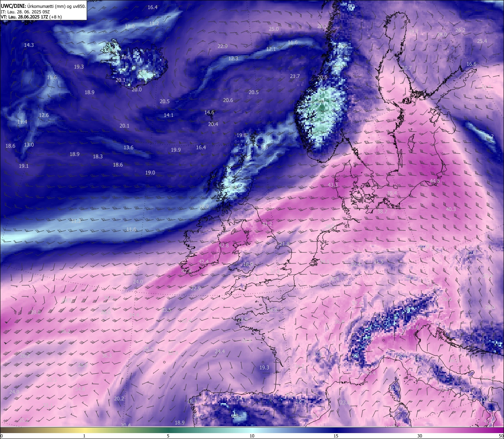
Task: Click the 39.0 value label
Action: pos(36,312)
